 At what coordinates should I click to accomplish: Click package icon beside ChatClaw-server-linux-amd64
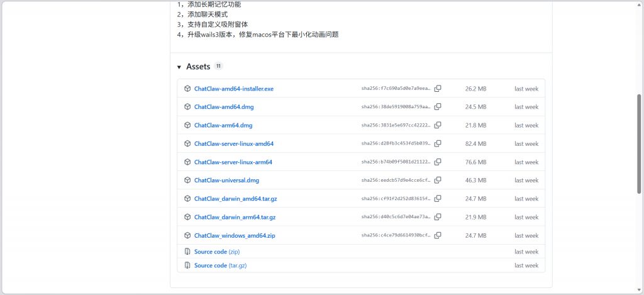click(x=187, y=143)
